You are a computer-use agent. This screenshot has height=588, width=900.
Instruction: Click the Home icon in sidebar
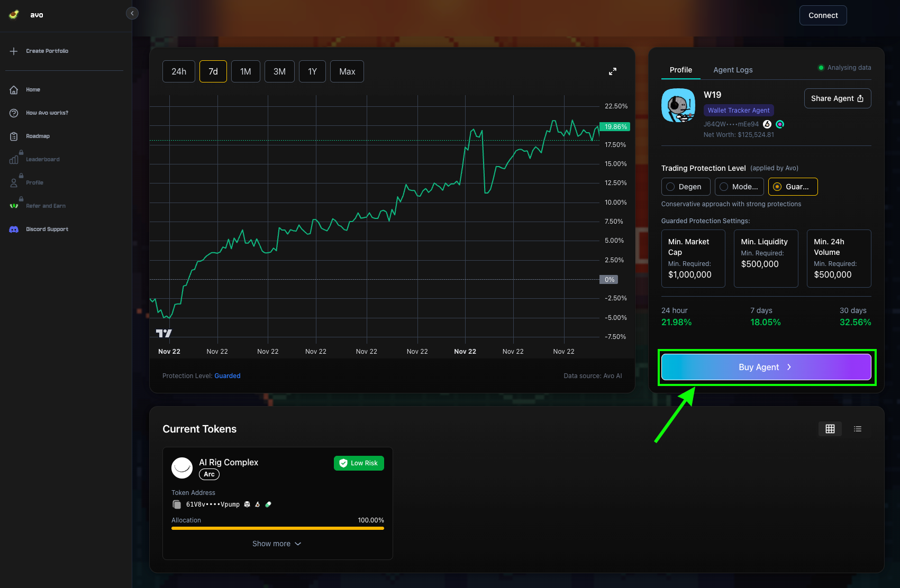[x=14, y=90]
